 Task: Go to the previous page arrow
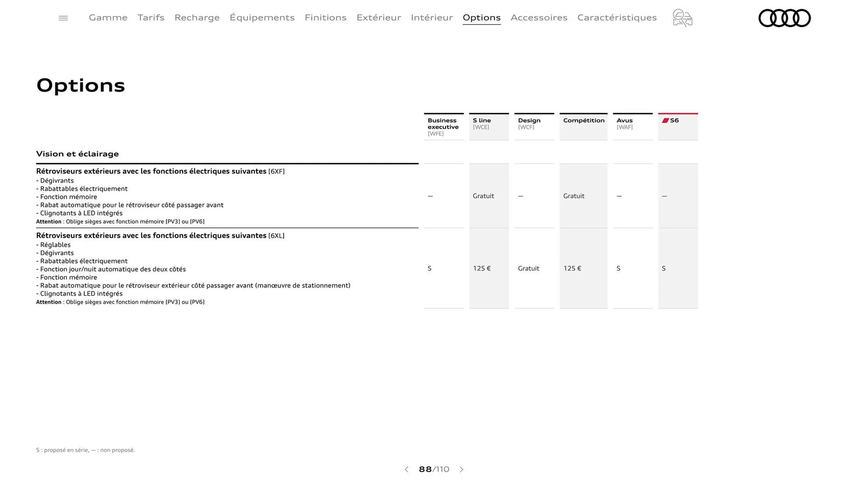pos(406,469)
